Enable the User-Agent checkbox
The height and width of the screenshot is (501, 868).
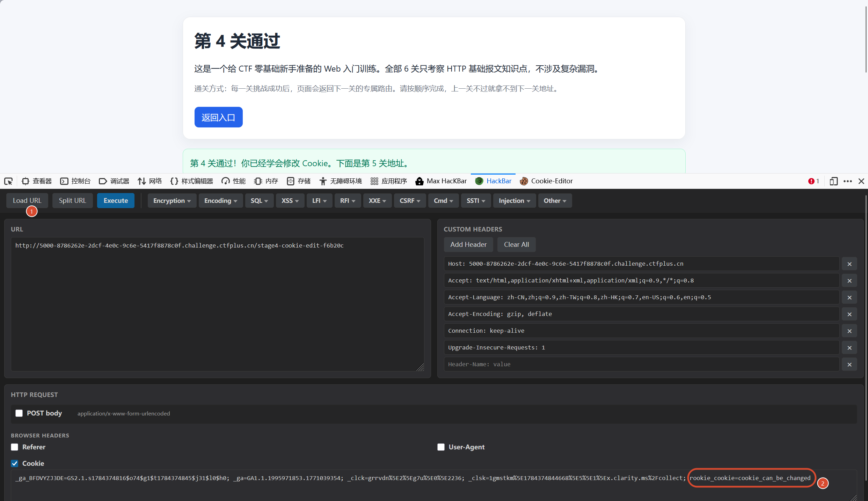coord(441,447)
